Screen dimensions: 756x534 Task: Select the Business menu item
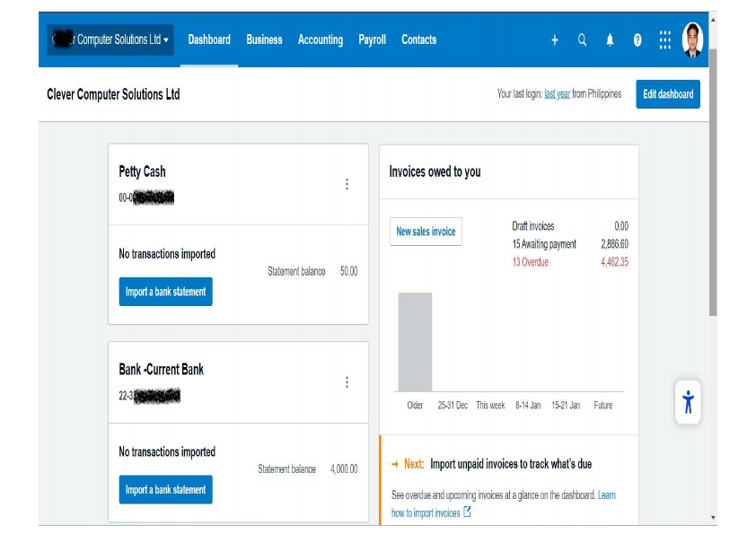coord(264,39)
